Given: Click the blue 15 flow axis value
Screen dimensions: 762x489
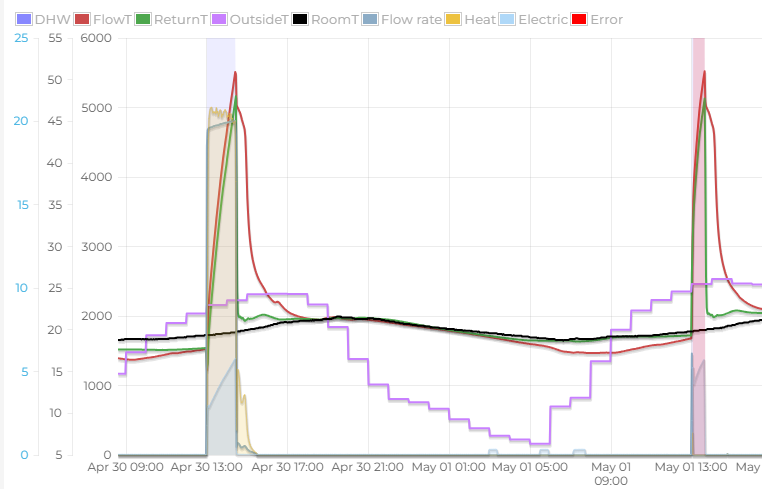Looking at the screenshot, I should point(23,205).
